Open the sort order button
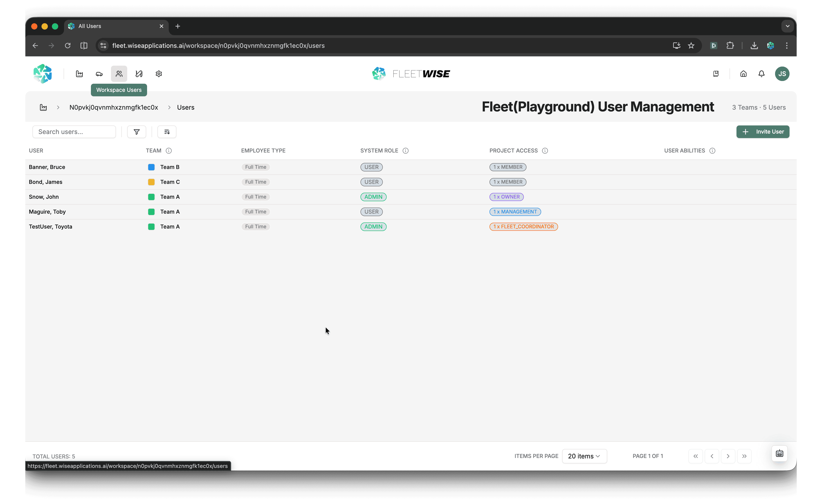822x504 pixels. click(x=167, y=132)
